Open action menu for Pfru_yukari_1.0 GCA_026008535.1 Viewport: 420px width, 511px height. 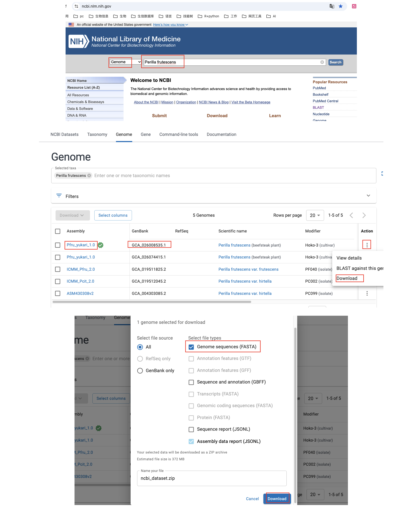367,245
